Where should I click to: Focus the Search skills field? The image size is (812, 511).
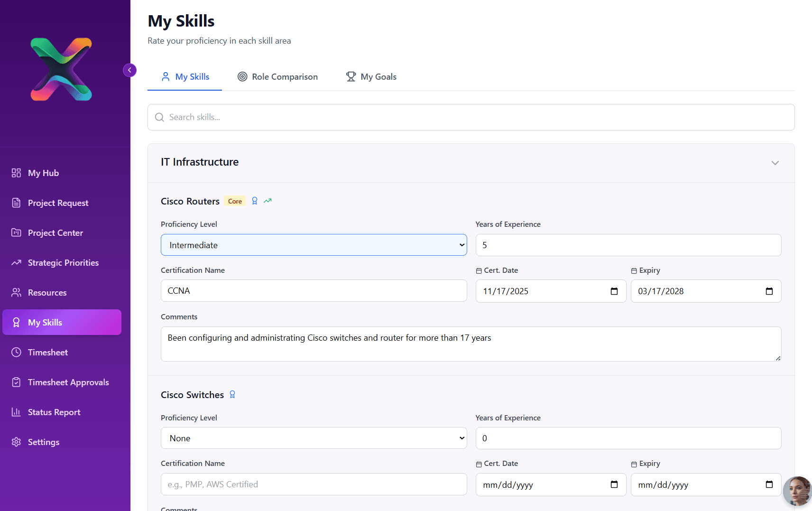[x=471, y=117]
